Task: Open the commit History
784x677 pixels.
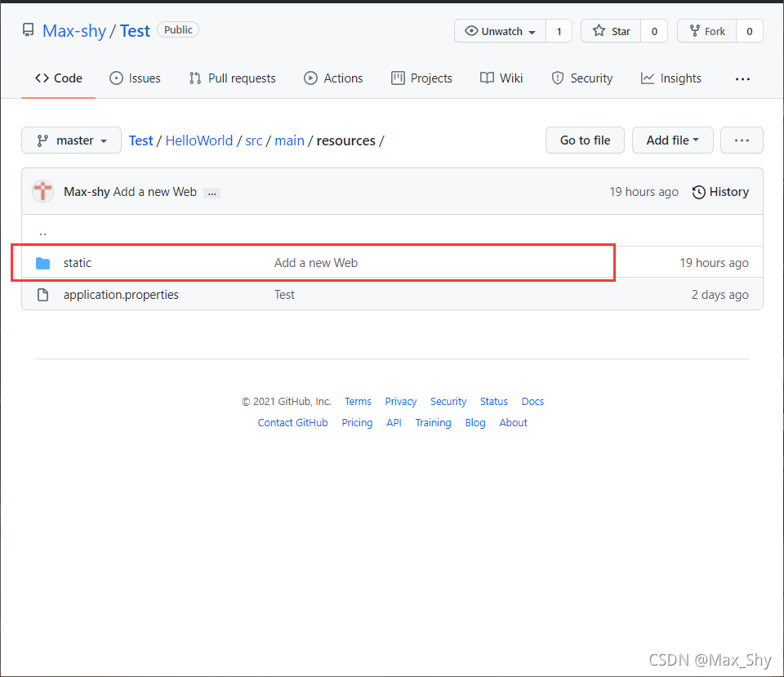Action: pos(720,192)
